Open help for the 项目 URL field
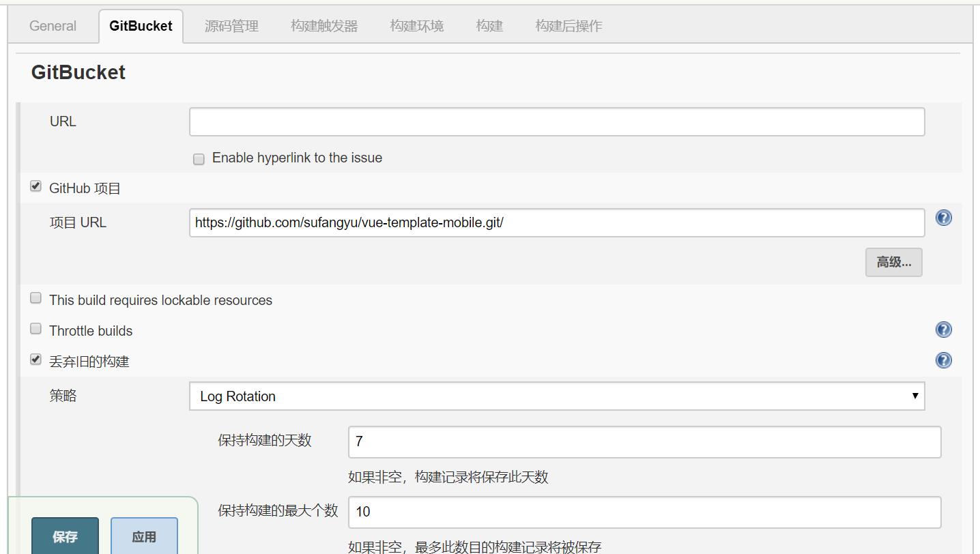Screen dimensions: 980x554 click(x=943, y=218)
